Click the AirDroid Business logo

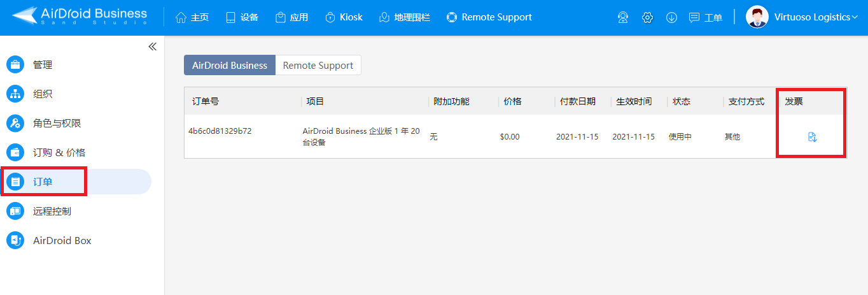[x=80, y=17]
